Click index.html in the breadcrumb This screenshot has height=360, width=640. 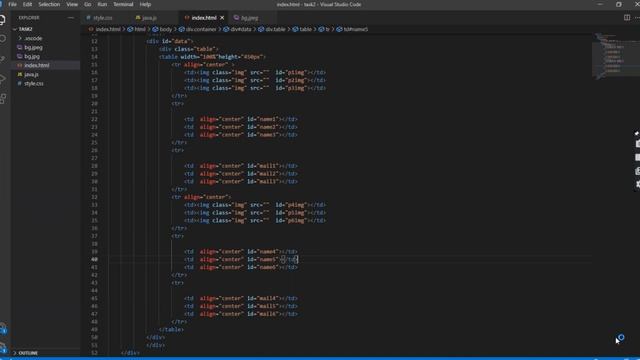(x=108, y=29)
